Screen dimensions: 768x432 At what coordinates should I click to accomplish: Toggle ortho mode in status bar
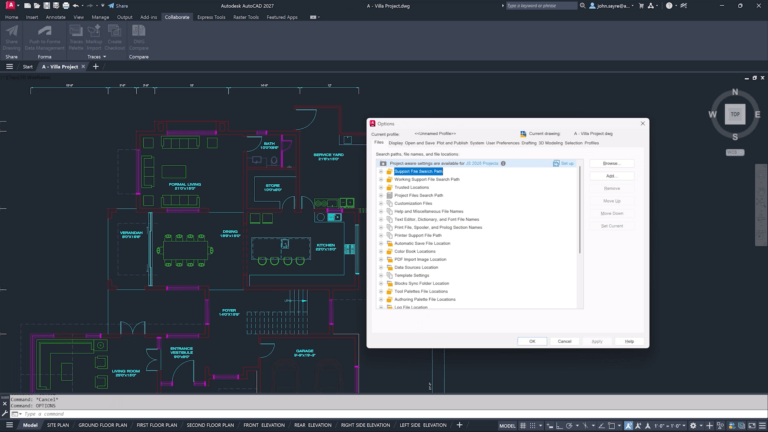click(559, 426)
